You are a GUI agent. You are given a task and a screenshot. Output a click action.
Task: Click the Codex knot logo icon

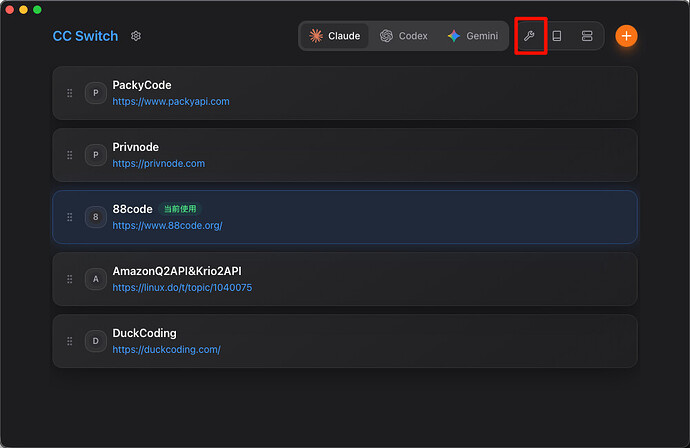(386, 36)
